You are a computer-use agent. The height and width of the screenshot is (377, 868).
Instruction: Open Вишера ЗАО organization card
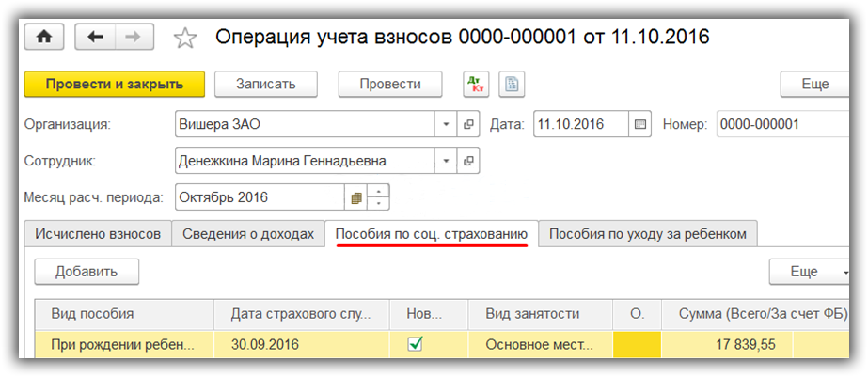point(468,124)
